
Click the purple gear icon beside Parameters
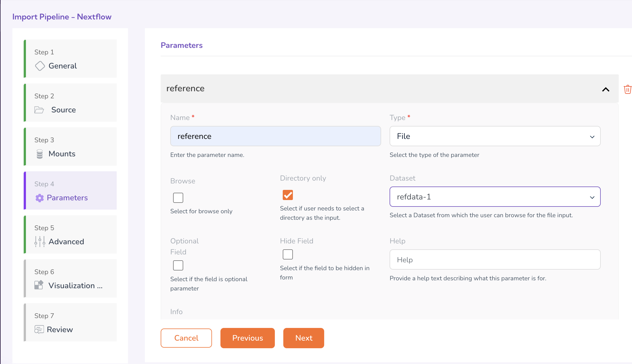coord(39,198)
